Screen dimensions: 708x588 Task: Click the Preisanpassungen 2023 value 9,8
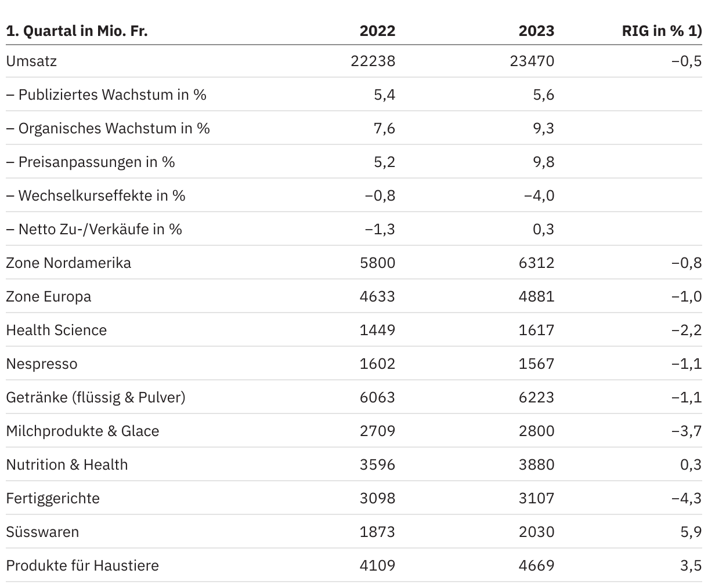point(544,162)
